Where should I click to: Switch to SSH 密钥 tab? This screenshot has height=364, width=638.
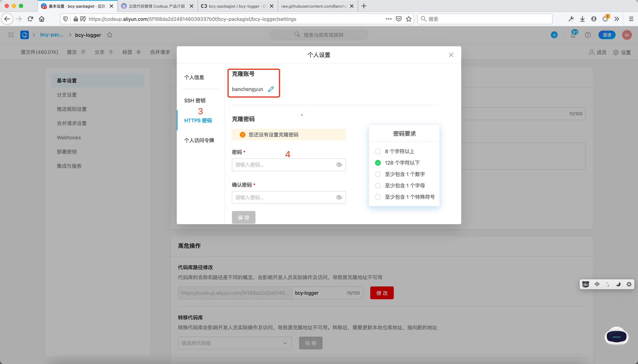(x=195, y=100)
